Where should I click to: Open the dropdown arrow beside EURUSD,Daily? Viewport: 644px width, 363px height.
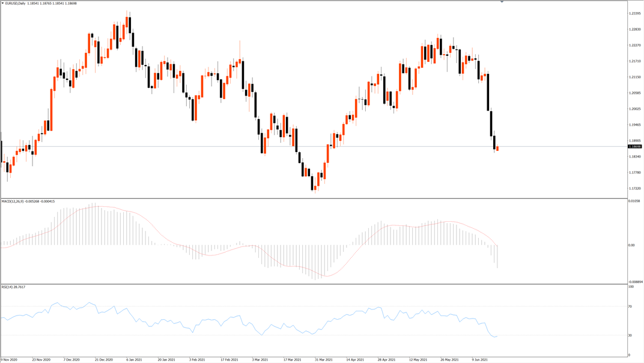pyautogui.click(x=2, y=3)
